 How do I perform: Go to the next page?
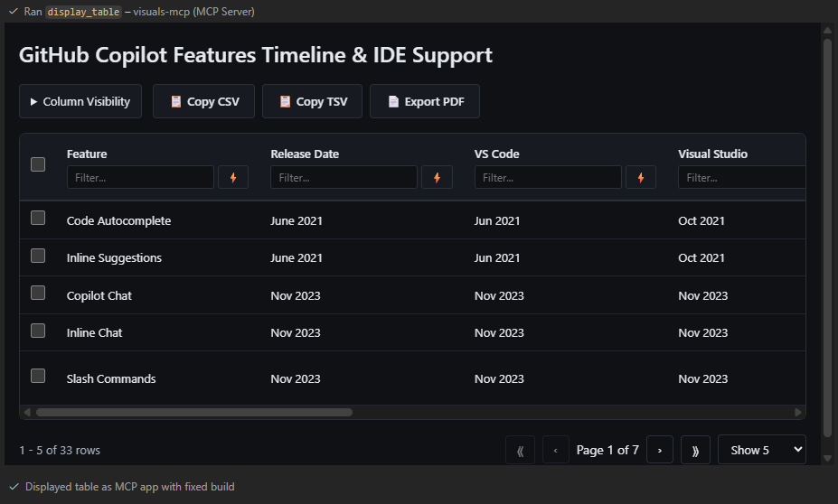[660, 451]
